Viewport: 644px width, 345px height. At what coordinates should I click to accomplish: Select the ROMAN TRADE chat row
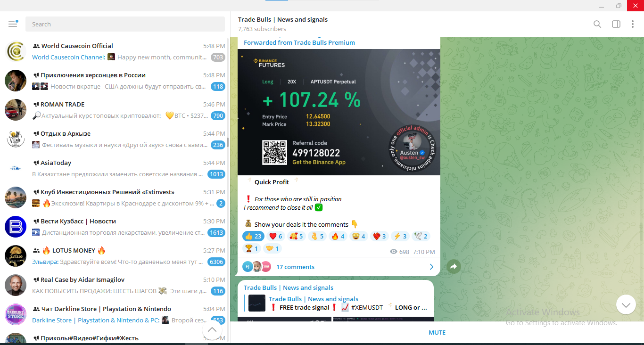pyautogui.click(x=115, y=110)
